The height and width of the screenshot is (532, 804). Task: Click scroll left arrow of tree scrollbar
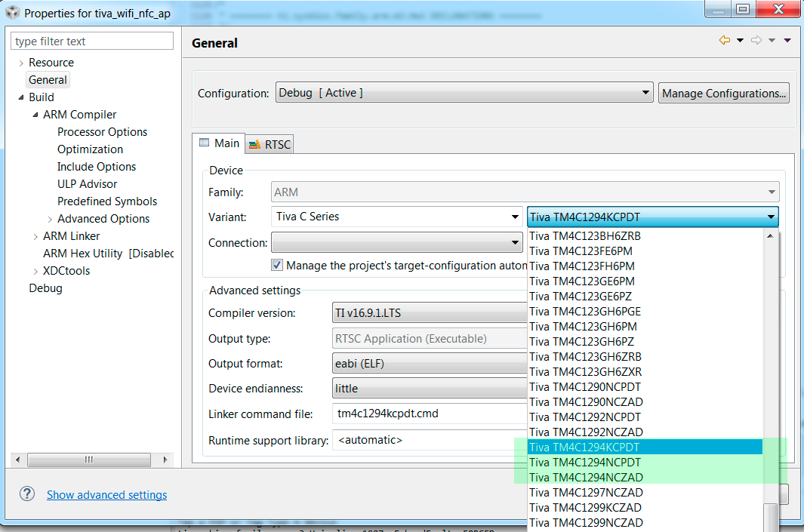pos(18,460)
